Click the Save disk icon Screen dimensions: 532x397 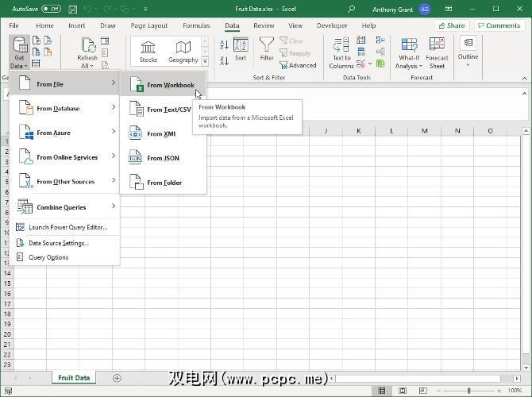72,10
